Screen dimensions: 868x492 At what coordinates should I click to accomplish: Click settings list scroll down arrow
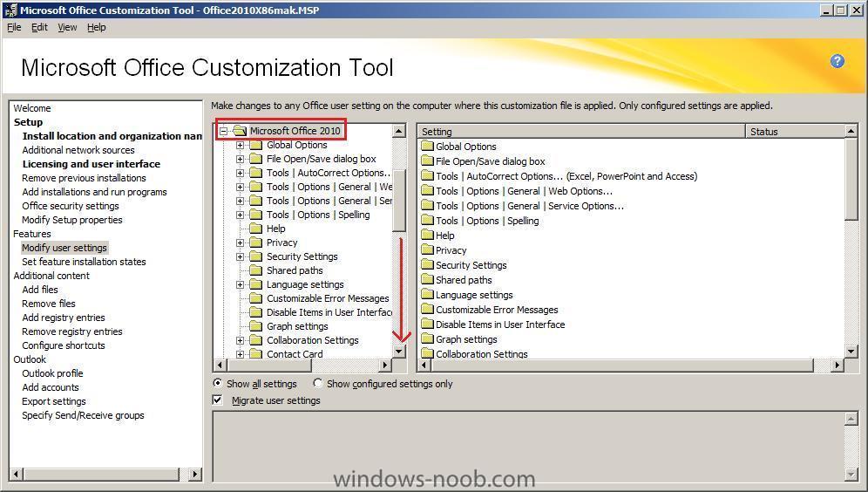tap(851, 352)
